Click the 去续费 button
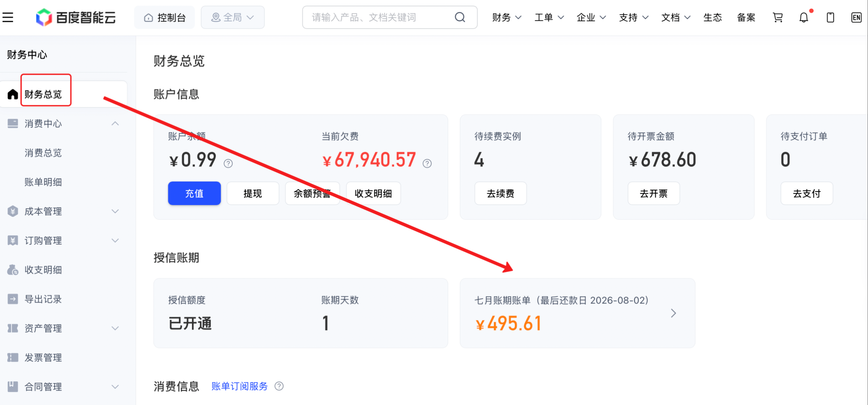 tap(500, 193)
